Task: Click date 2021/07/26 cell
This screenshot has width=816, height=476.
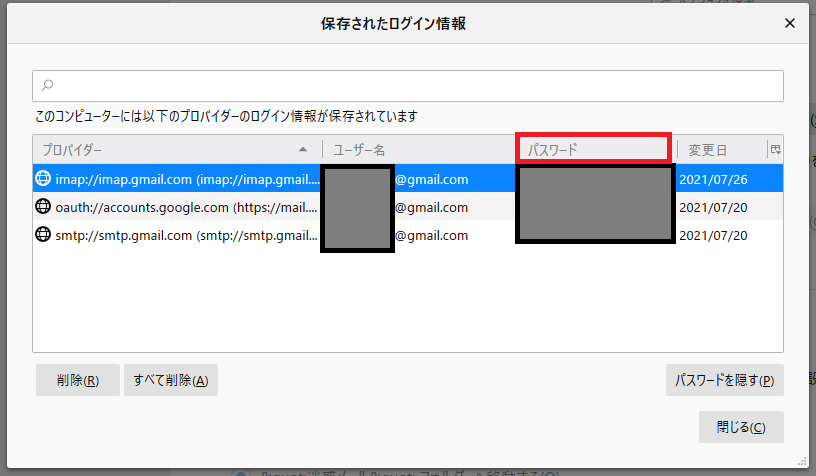Action: 713,179
